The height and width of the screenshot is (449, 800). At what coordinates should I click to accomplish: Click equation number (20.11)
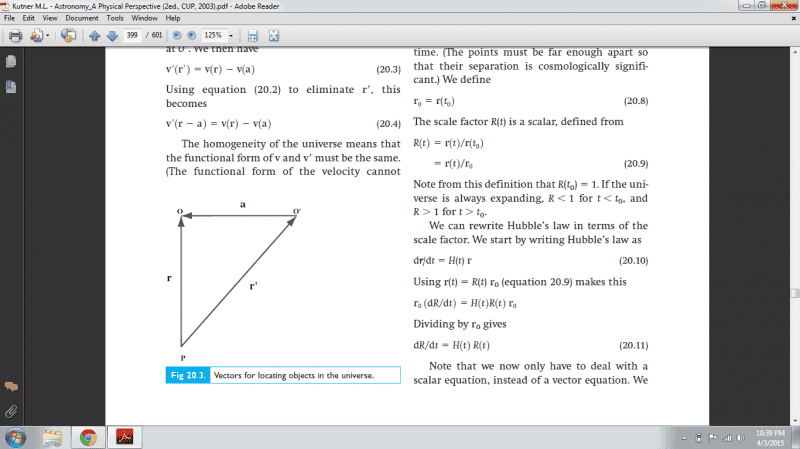tap(634, 345)
